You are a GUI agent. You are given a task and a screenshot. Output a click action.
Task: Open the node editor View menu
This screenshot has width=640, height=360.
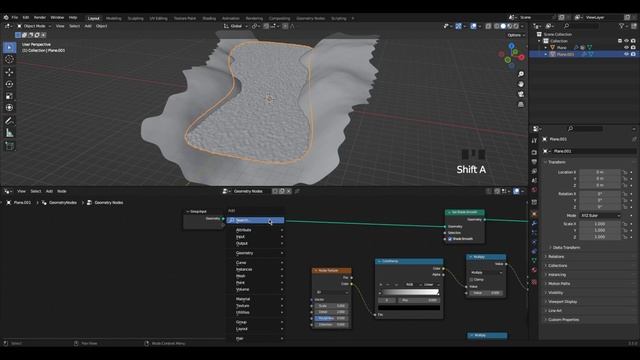tap(21, 191)
